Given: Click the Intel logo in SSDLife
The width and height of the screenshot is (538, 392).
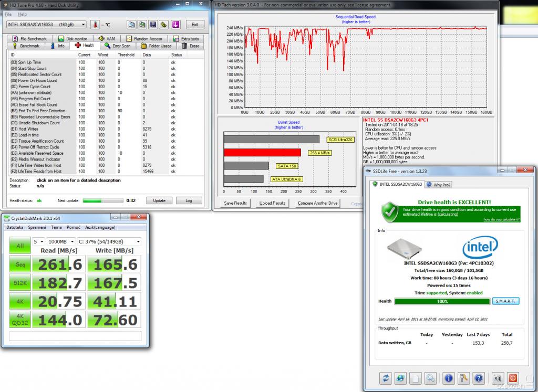Looking at the screenshot, I should click(x=480, y=247).
